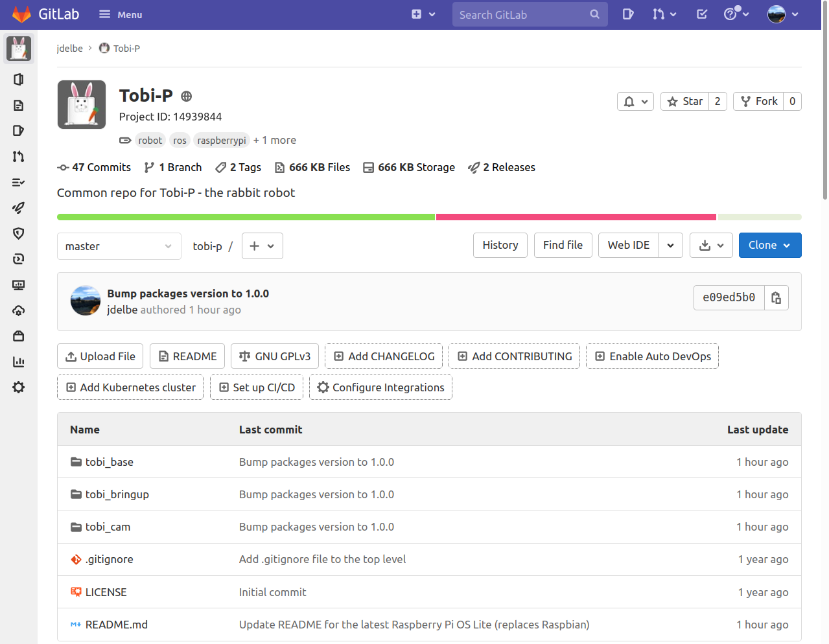Open 47 Commits link
The height and width of the screenshot is (644, 829).
tap(94, 167)
